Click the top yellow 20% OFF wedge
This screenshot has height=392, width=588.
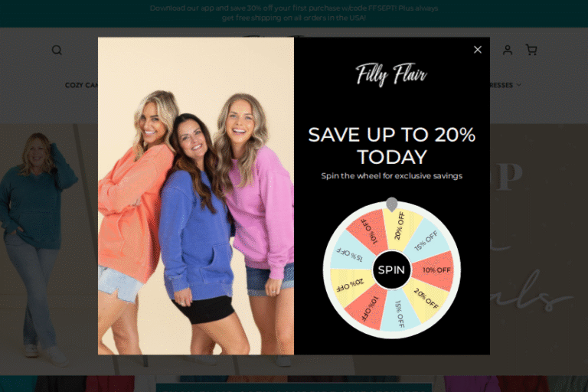point(400,230)
